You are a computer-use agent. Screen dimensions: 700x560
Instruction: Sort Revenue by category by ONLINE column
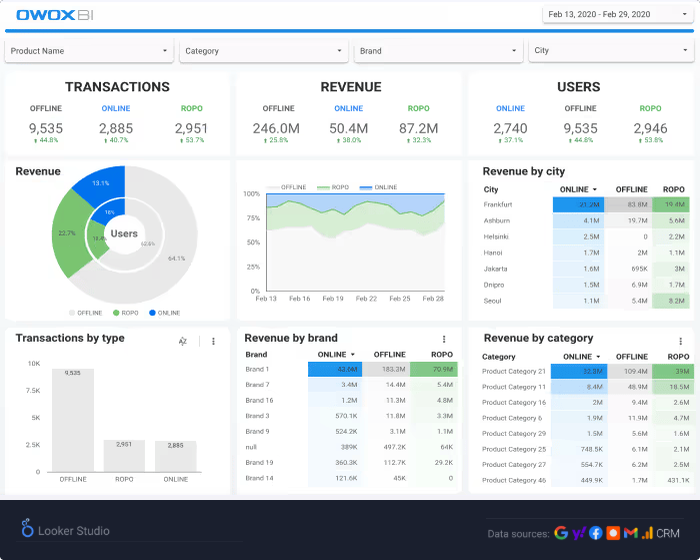[x=581, y=357]
